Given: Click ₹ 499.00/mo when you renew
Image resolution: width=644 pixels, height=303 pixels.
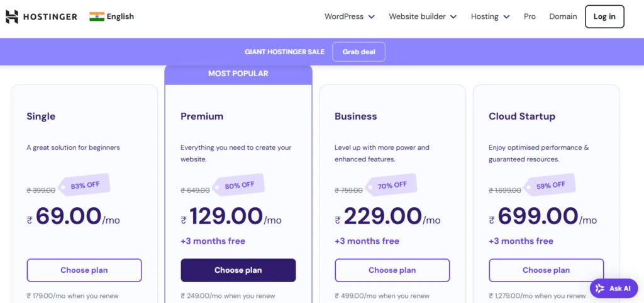Looking at the screenshot, I should point(382,296).
